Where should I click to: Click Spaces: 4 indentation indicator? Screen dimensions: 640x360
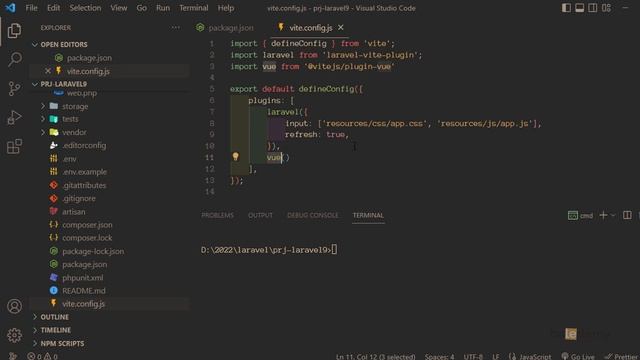[439, 356]
